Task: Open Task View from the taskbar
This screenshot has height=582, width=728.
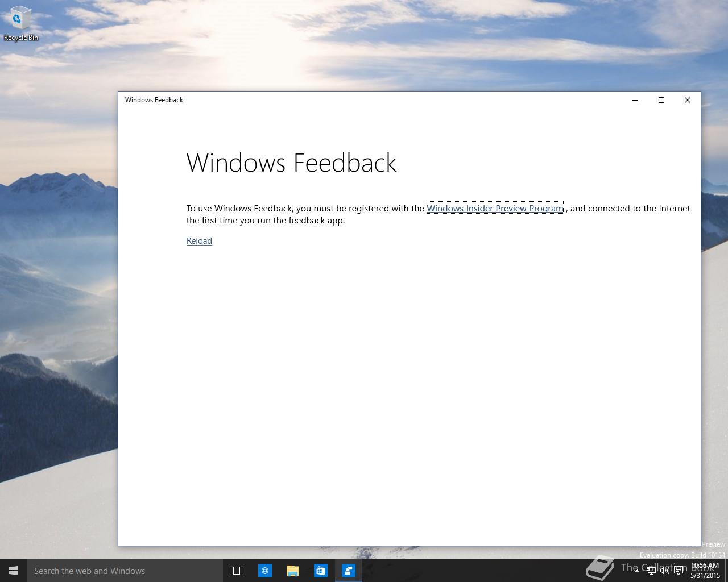Action: pos(237,571)
